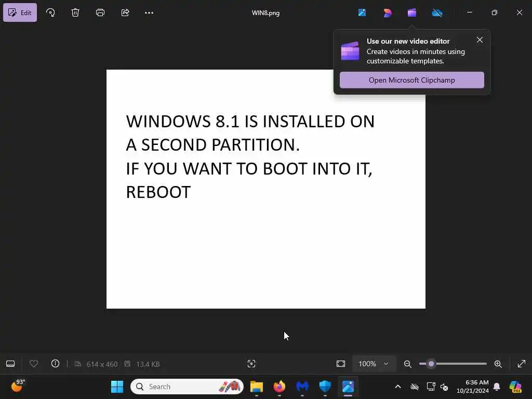Print the image via the printer icon

click(x=100, y=12)
